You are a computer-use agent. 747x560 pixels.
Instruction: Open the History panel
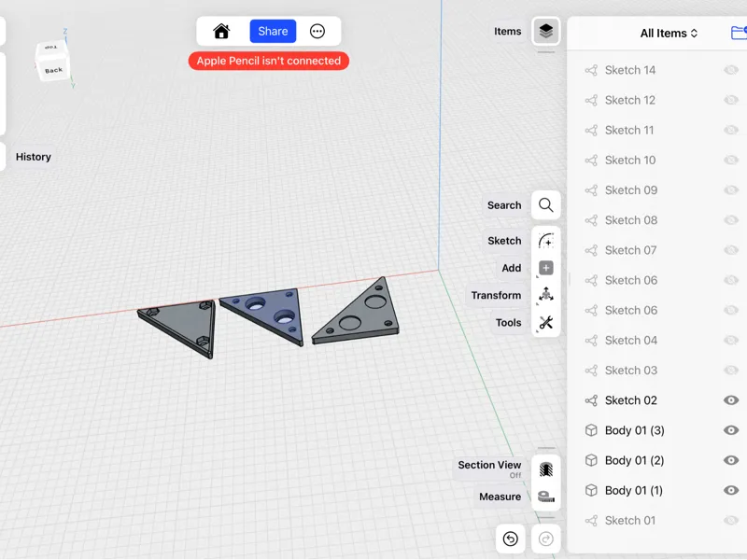click(33, 157)
